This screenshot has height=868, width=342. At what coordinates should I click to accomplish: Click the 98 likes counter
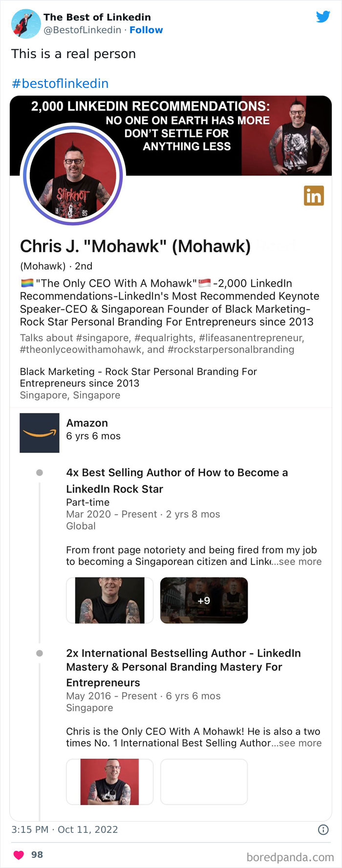[x=38, y=854]
